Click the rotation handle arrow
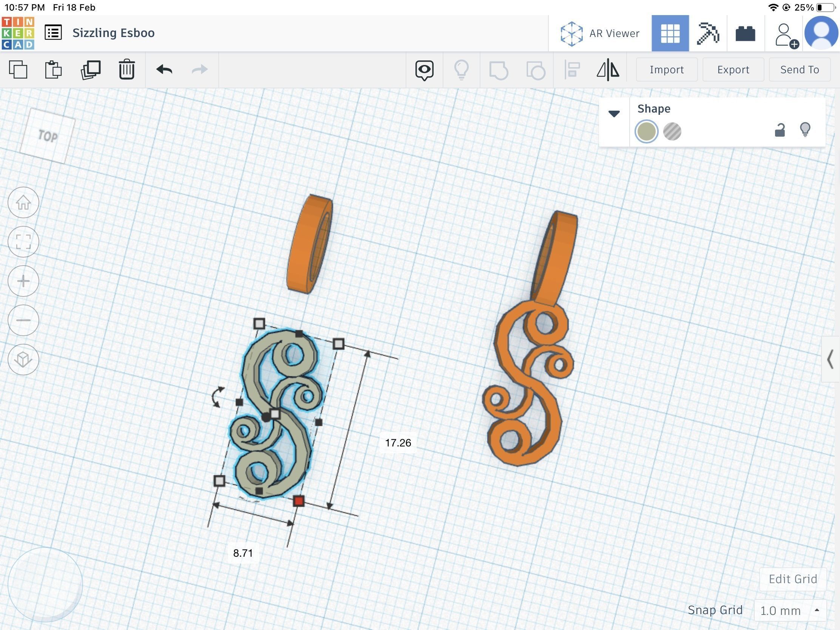840x630 pixels. 218,397
